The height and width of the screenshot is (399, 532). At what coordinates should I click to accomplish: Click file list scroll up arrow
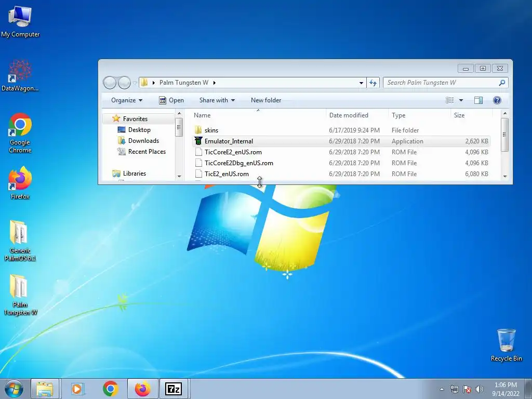tap(505, 113)
